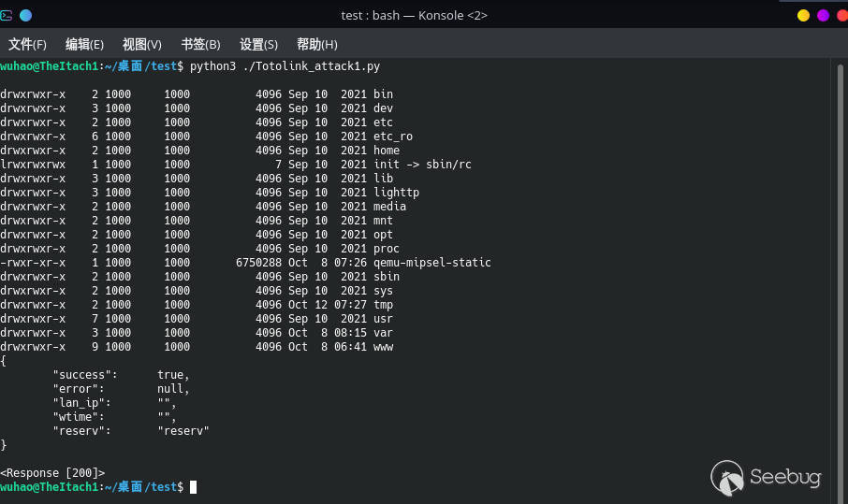Maximize window with the purple circle button
The image size is (848, 504).
click(x=823, y=15)
